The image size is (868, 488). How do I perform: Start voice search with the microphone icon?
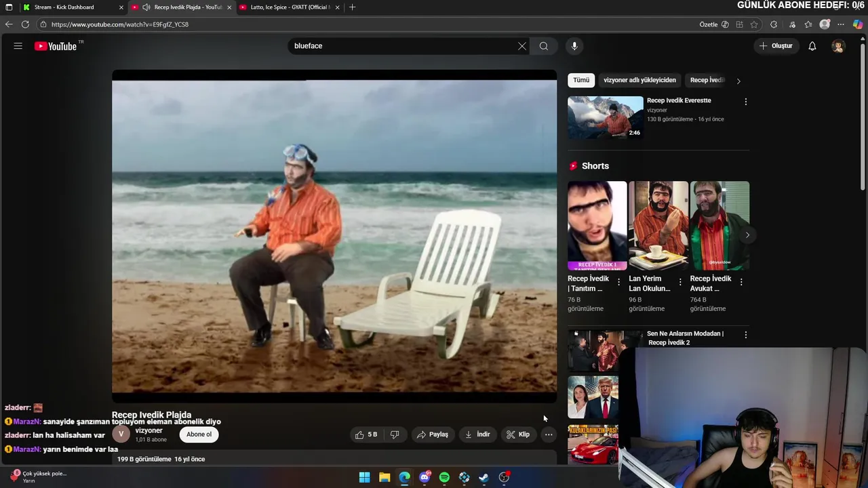pos(574,46)
